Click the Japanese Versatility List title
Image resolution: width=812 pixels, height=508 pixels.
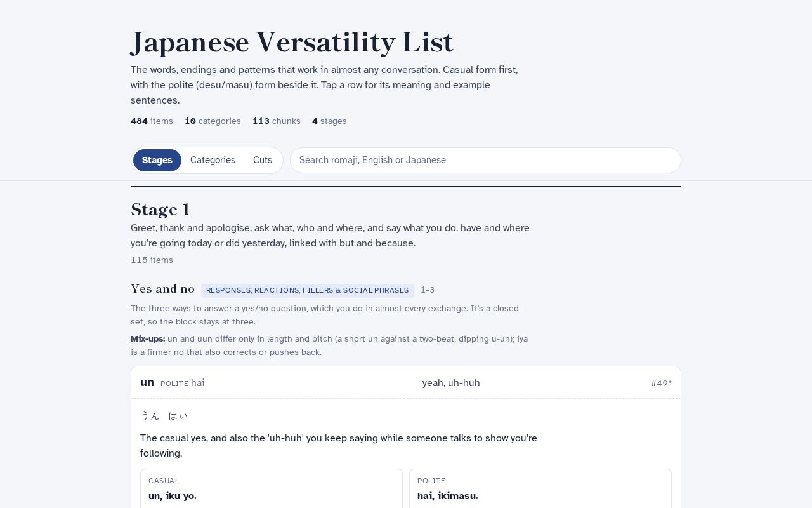coord(292,42)
